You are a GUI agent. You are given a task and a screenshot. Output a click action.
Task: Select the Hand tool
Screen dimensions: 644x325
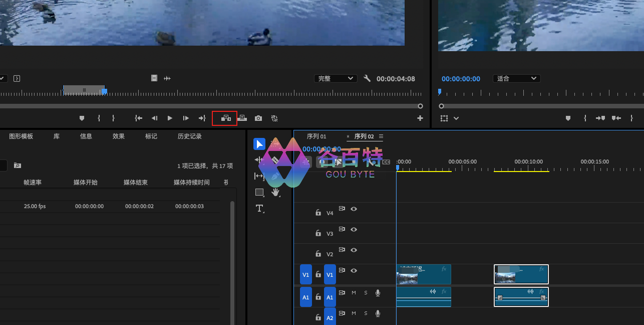[x=275, y=192]
